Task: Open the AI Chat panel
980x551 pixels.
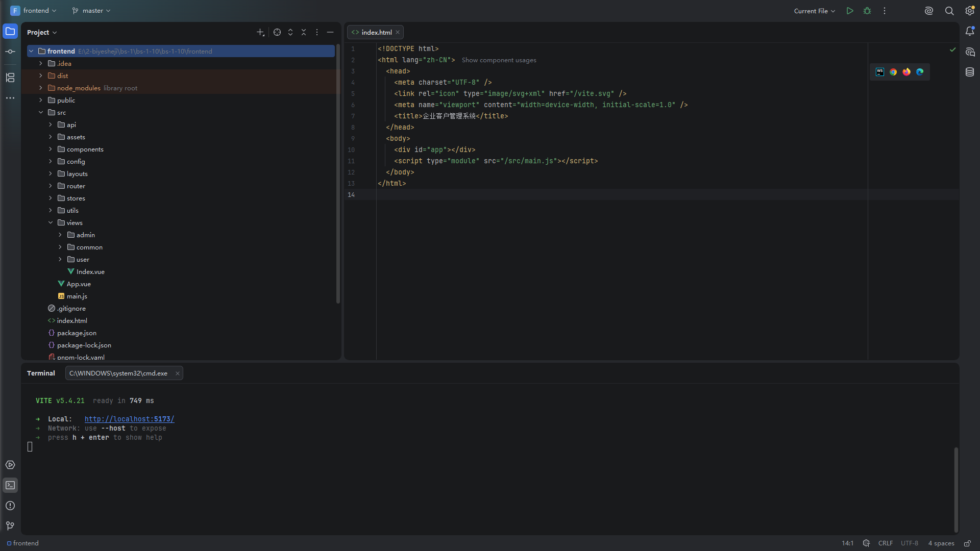Action: point(970,52)
